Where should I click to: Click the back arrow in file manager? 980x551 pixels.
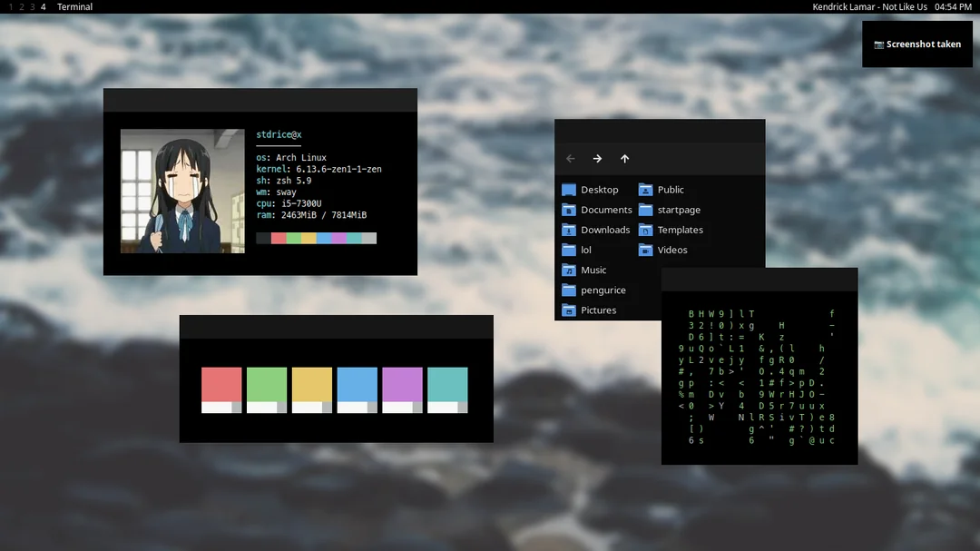click(x=570, y=159)
